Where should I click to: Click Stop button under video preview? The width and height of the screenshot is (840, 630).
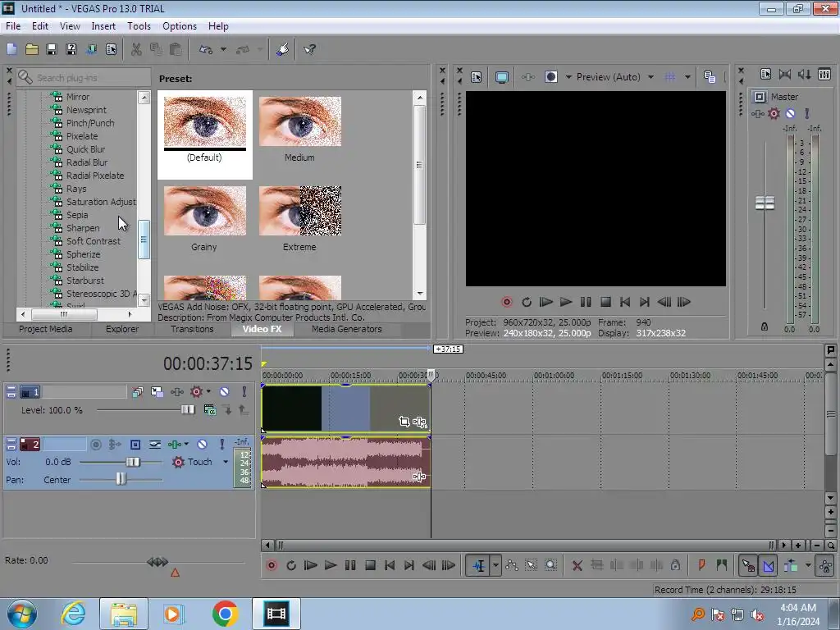click(605, 302)
